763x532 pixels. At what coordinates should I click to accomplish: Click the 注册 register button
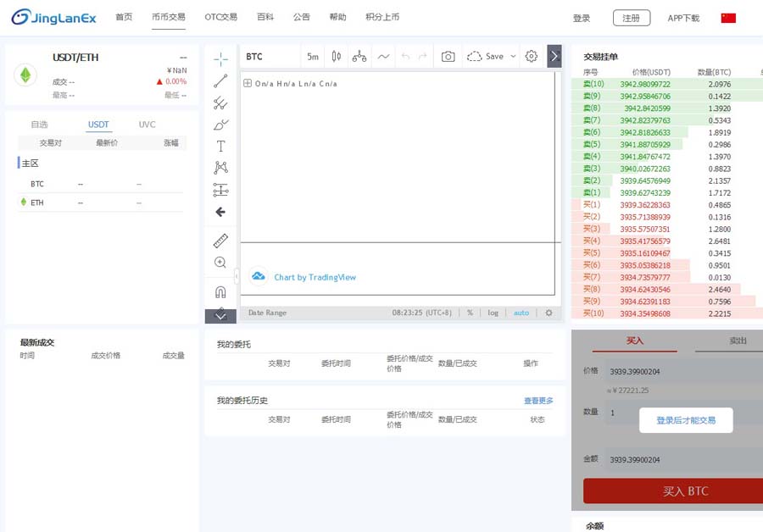tap(632, 18)
